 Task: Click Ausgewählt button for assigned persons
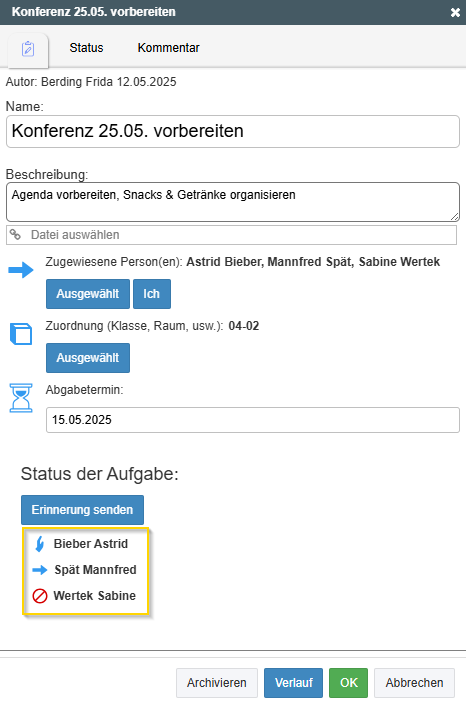point(88,294)
